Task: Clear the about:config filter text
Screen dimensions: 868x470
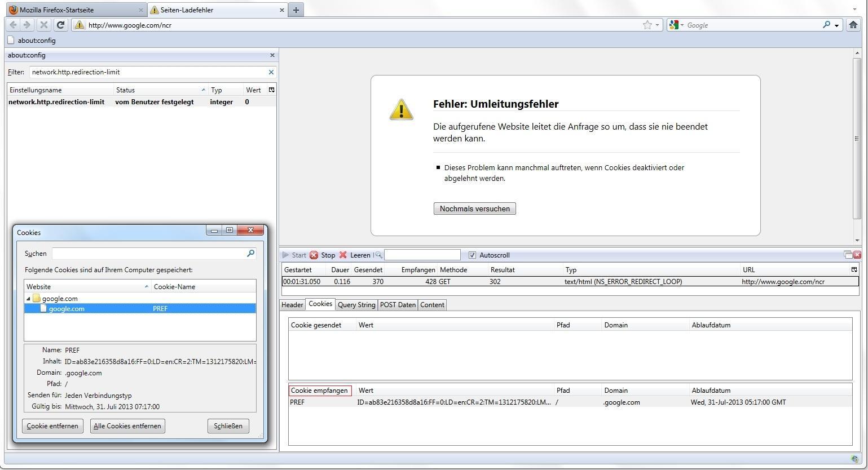Action: (x=271, y=72)
